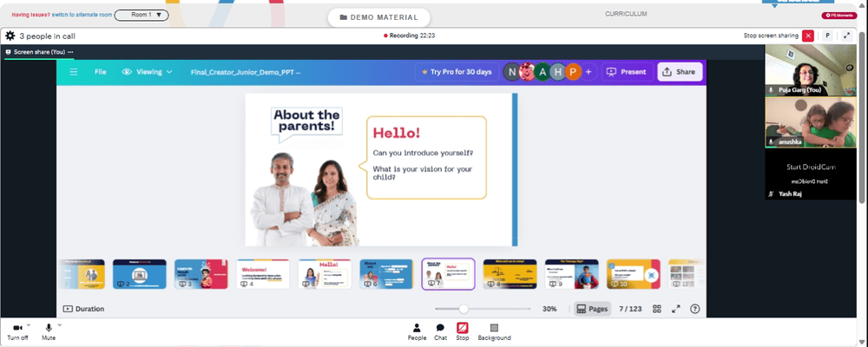Expand call to fullscreen

click(x=846, y=36)
